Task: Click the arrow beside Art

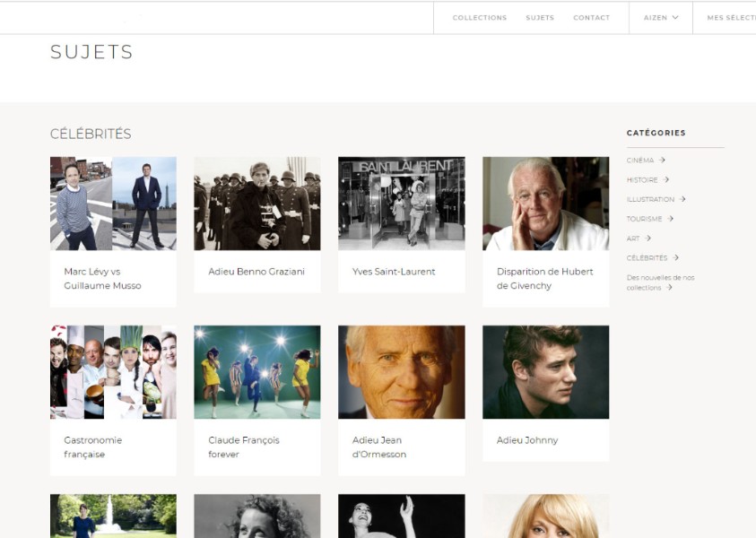Action: click(648, 239)
